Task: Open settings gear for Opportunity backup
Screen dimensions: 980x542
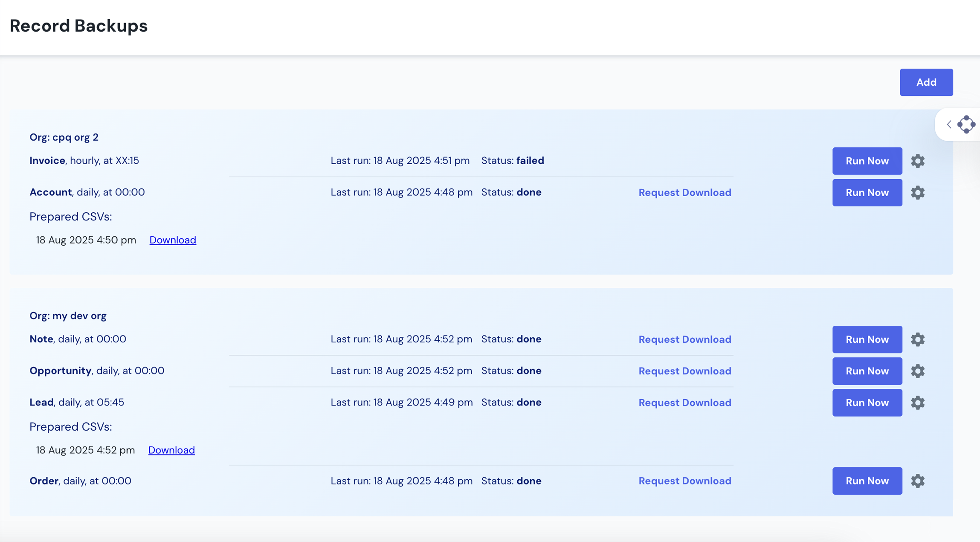Action: point(918,371)
